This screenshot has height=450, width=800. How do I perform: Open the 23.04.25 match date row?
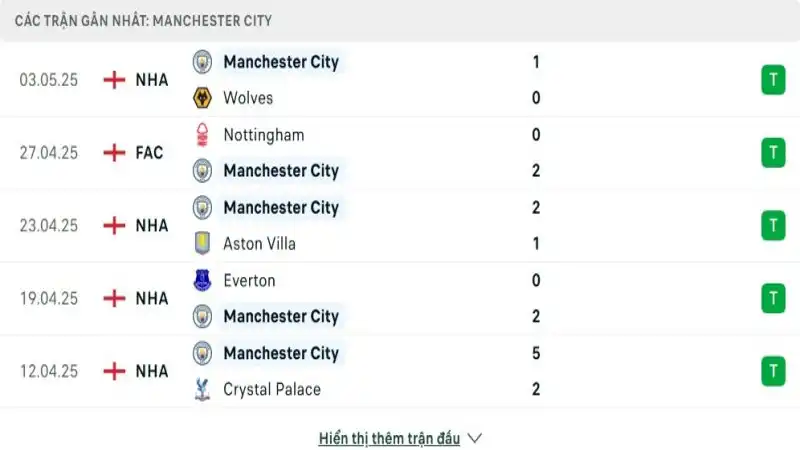point(50,226)
